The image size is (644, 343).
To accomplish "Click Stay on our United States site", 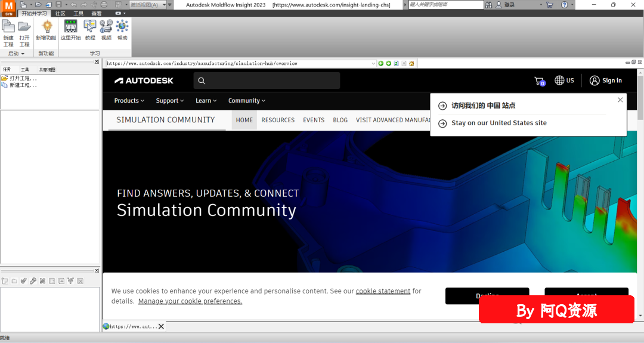I will coord(499,123).
